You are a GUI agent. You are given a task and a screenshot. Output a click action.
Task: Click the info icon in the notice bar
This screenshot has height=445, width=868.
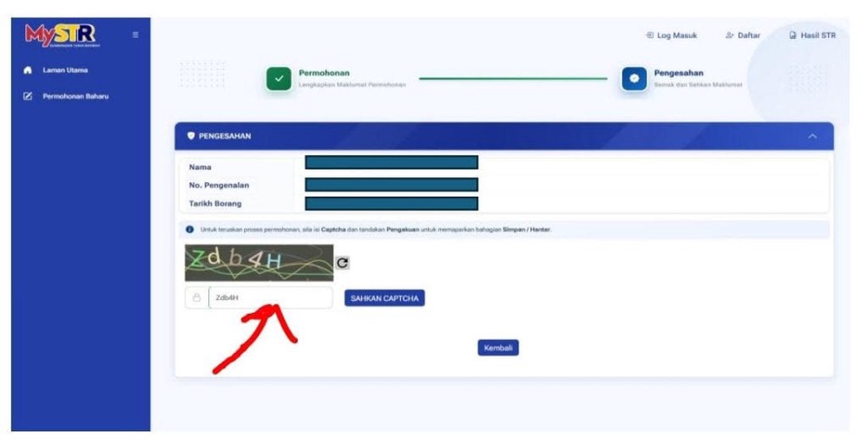point(190,229)
